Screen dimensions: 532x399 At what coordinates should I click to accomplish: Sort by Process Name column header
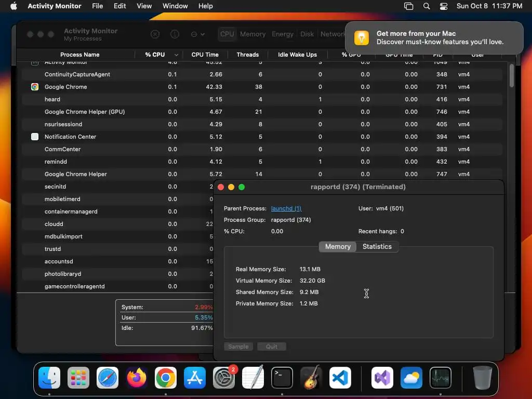click(x=79, y=55)
